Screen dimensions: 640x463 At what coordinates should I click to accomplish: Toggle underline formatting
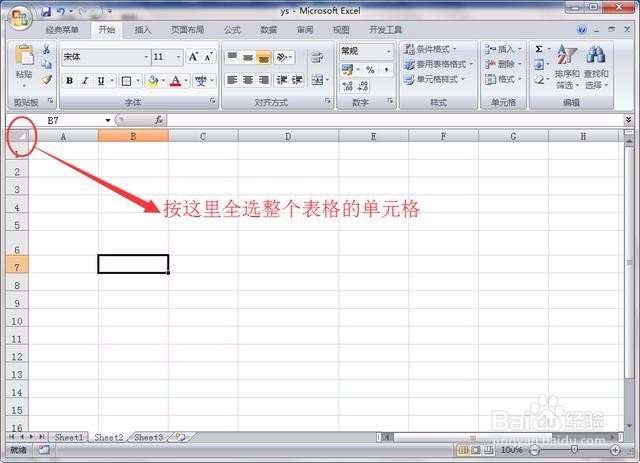pyautogui.click(x=101, y=81)
